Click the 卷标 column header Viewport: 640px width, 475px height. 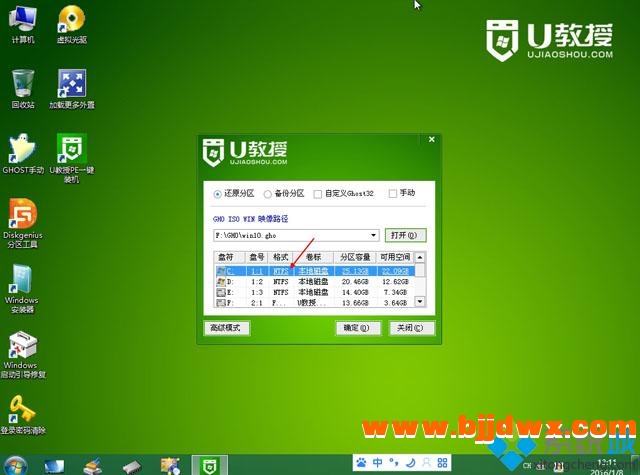[x=313, y=257]
